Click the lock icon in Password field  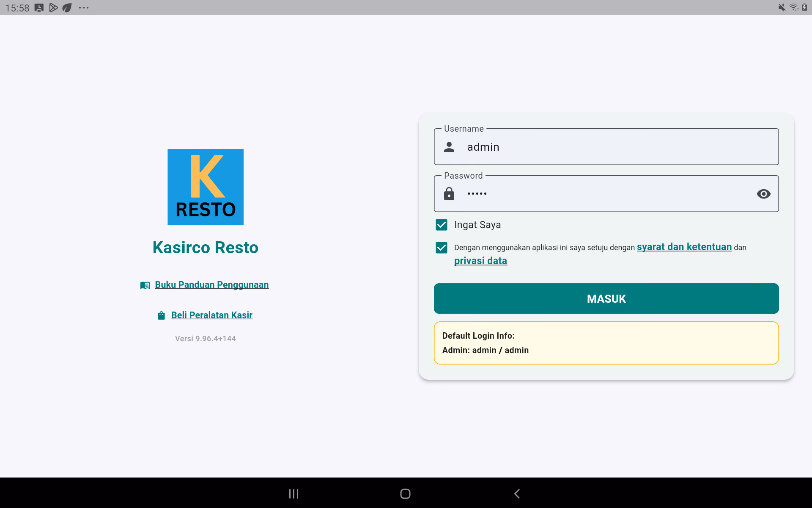tap(449, 194)
